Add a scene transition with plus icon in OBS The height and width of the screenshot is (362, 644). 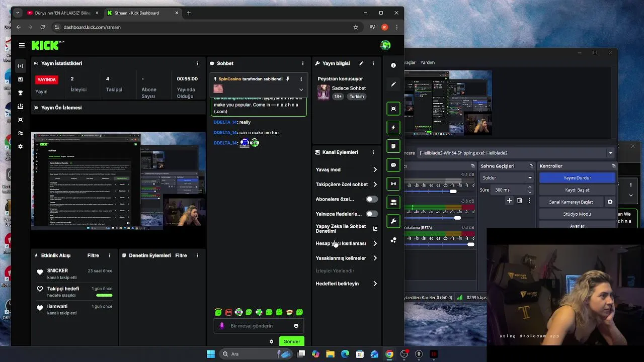pyautogui.click(x=509, y=201)
